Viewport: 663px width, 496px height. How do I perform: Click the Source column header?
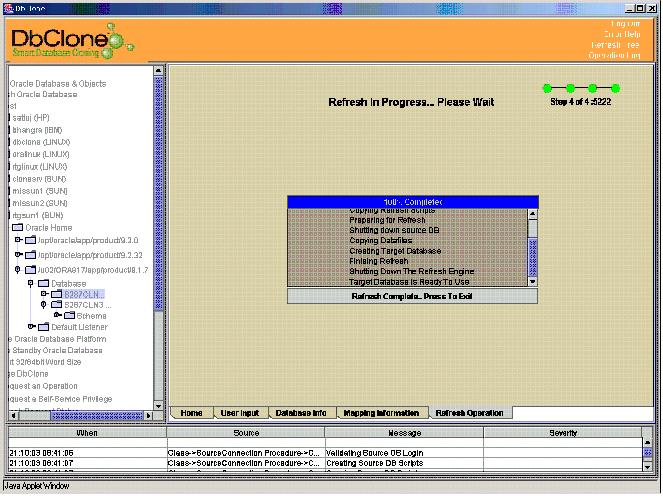tap(246, 433)
